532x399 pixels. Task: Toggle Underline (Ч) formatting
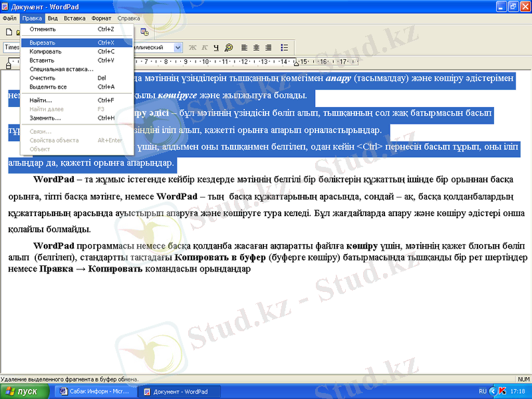click(216, 48)
